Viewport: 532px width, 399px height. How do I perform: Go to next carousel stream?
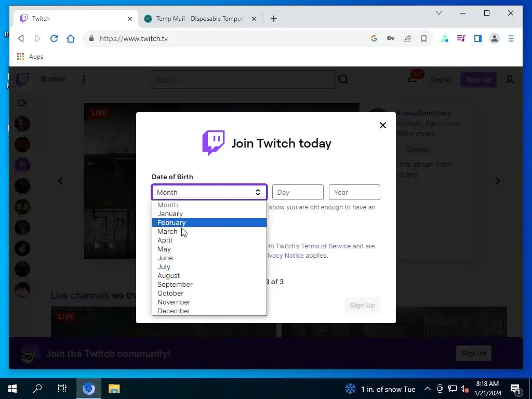(497, 181)
